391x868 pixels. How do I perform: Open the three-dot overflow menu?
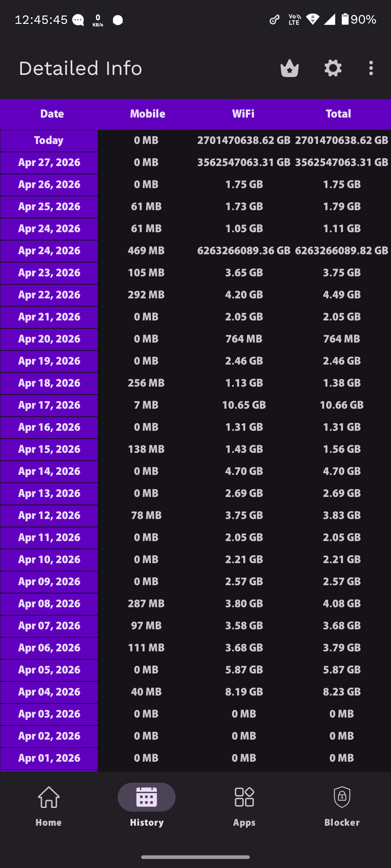coord(371,68)
